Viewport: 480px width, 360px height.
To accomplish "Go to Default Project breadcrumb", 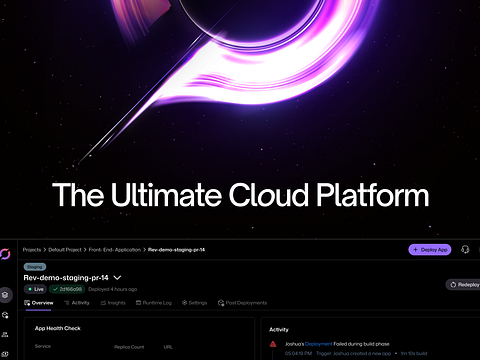I will point(65,250).
